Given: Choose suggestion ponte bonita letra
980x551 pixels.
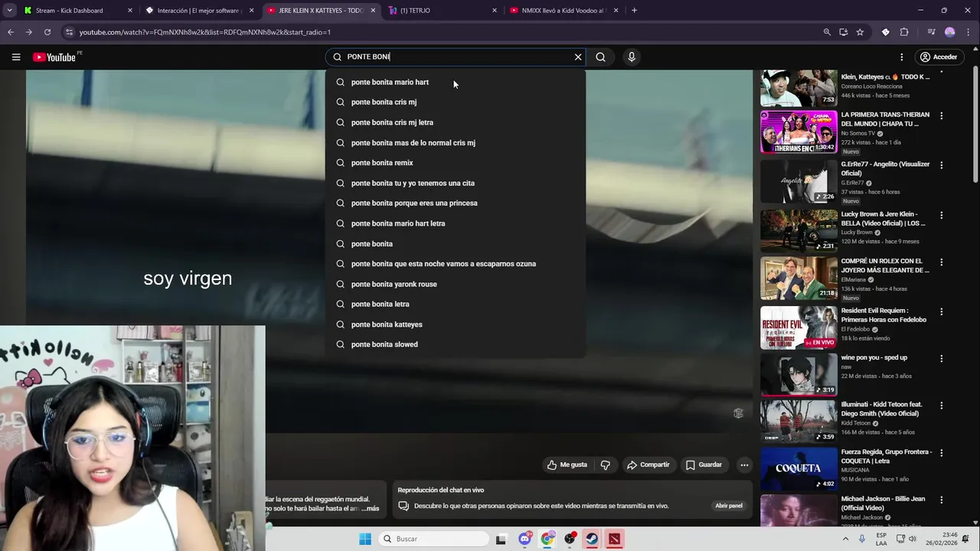Looking at the screenshot, I should click(x=456, y=304).
